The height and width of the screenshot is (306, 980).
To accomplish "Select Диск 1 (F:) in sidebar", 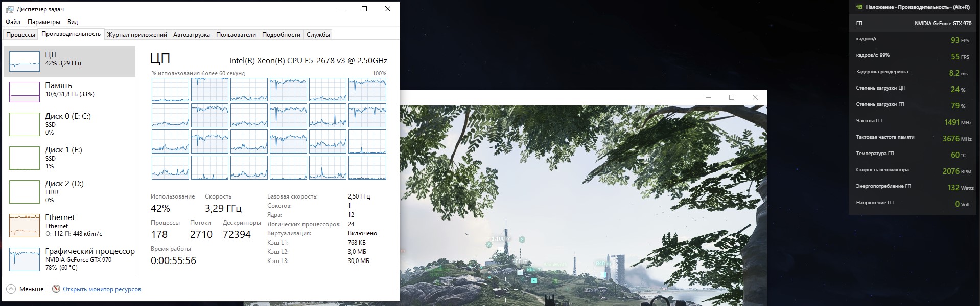I will tap(70, 158).
